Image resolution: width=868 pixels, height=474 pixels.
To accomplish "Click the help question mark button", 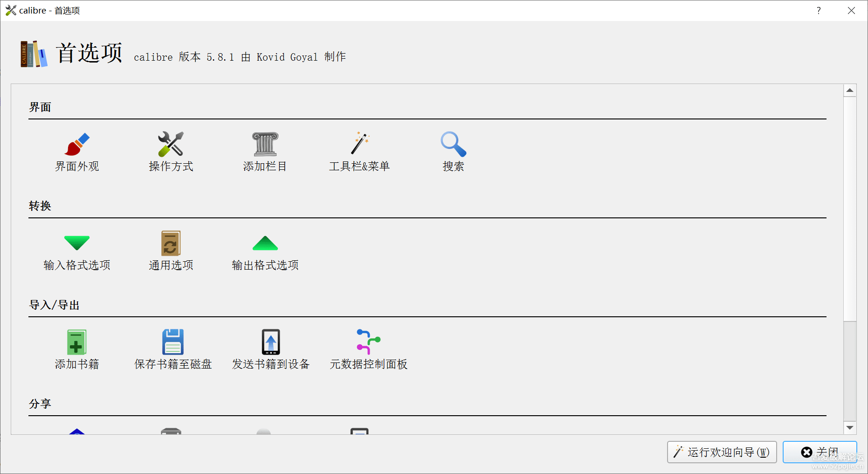I will 819,11.
